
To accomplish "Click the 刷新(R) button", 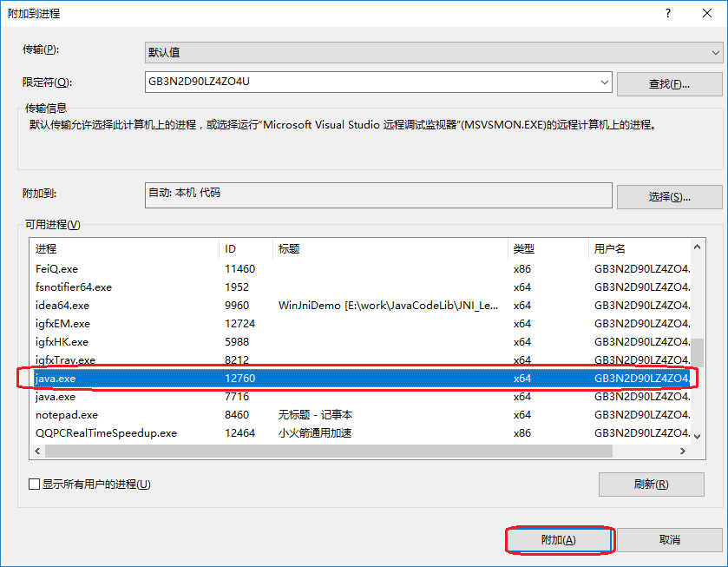I will (651, 485).
